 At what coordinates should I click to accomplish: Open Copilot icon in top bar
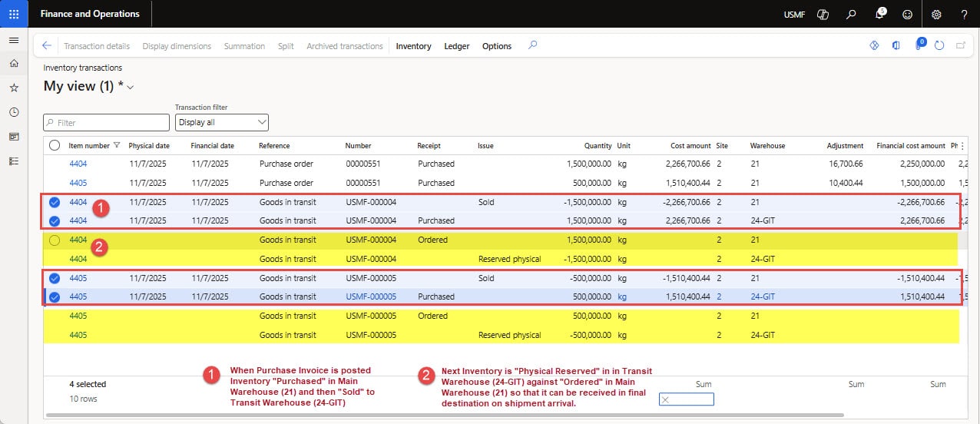824,14
